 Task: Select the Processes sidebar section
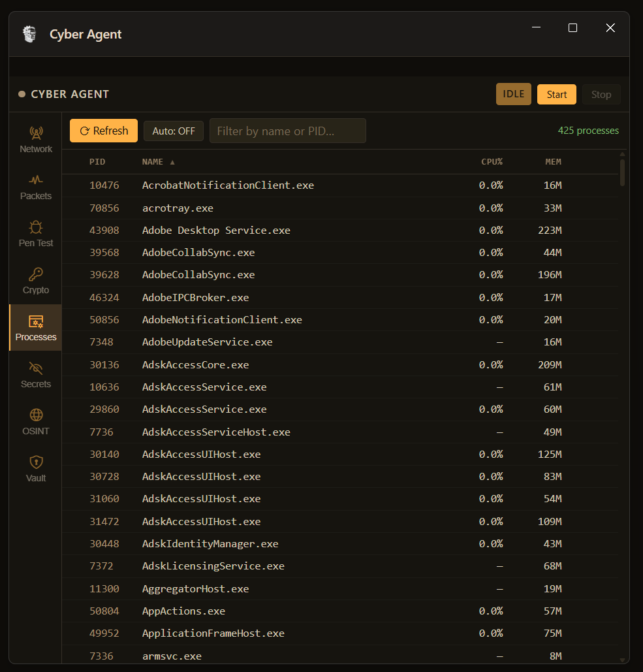tap(35, 328)
